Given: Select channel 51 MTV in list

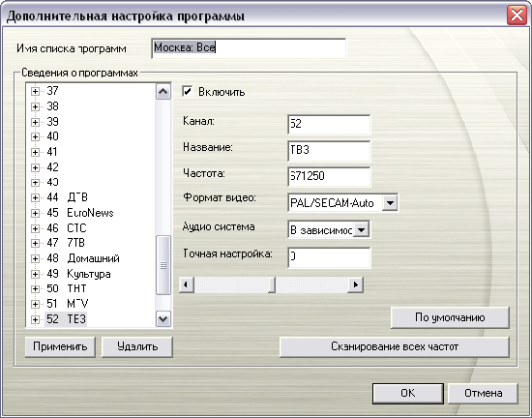Looking at the screenshot, I should [x=68, y=304].
